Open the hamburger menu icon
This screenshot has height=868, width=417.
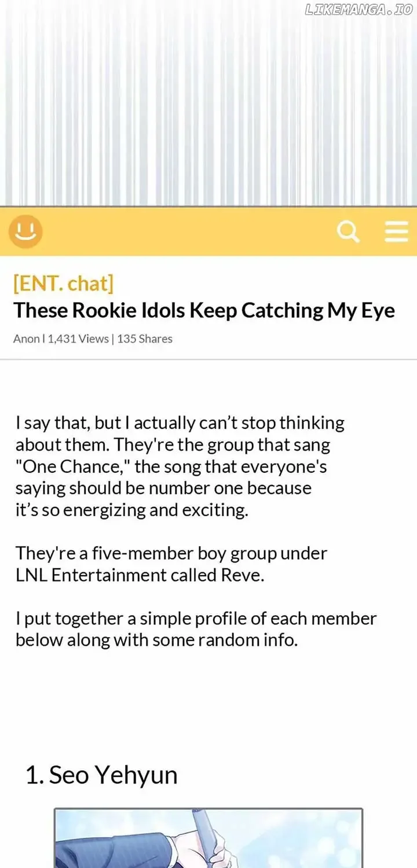397,231
